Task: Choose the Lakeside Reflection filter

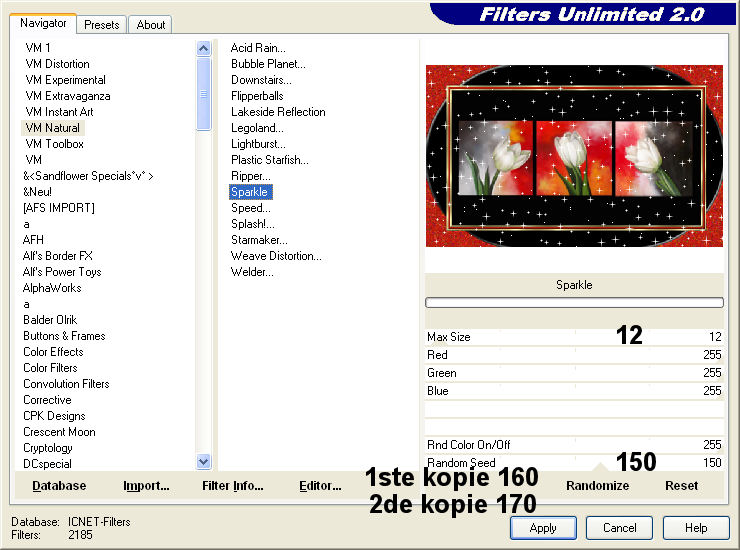Action: point(278,112)
